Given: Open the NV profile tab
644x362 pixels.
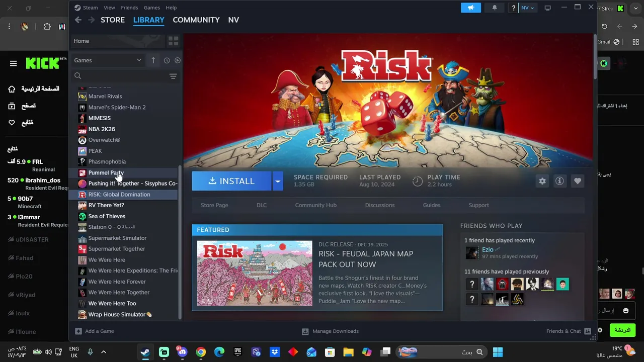Looking at the screenshot, I should coord(233,20).
